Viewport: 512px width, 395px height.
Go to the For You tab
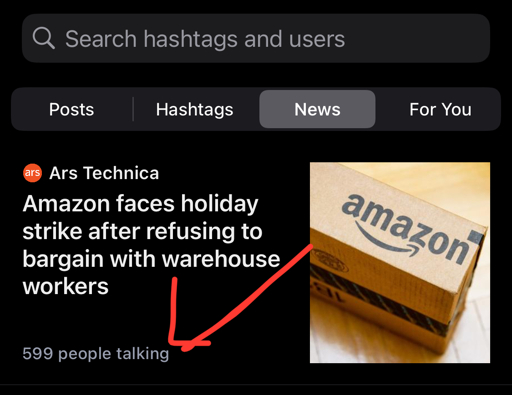[440, 109]
